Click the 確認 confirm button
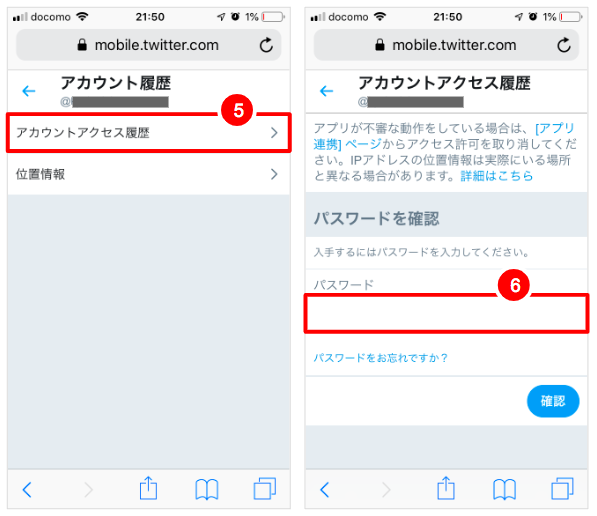Image resolution: width=597 pixels, height=516 pixels. (553, 401)
